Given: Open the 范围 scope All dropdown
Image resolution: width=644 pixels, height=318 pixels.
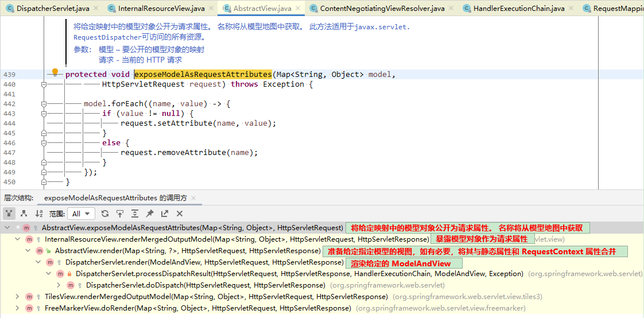Looking at the screenshot, I should click(82, 214).
